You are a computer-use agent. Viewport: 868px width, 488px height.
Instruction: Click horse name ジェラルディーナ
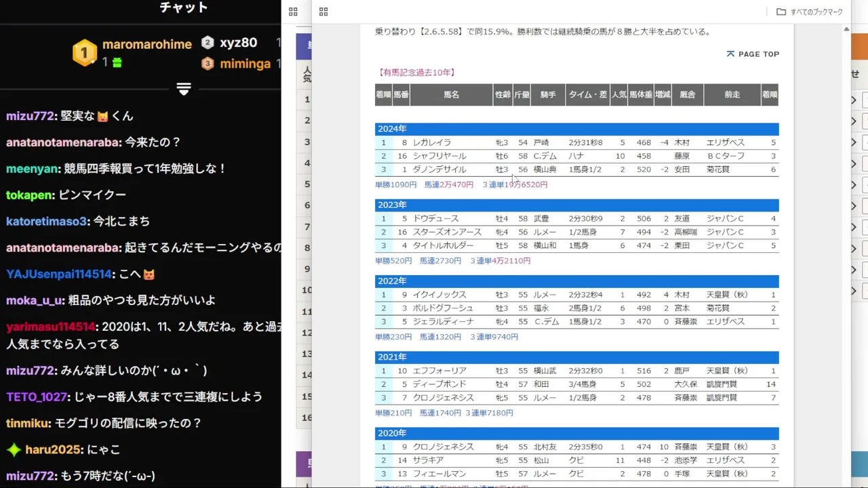coord(443,322)
